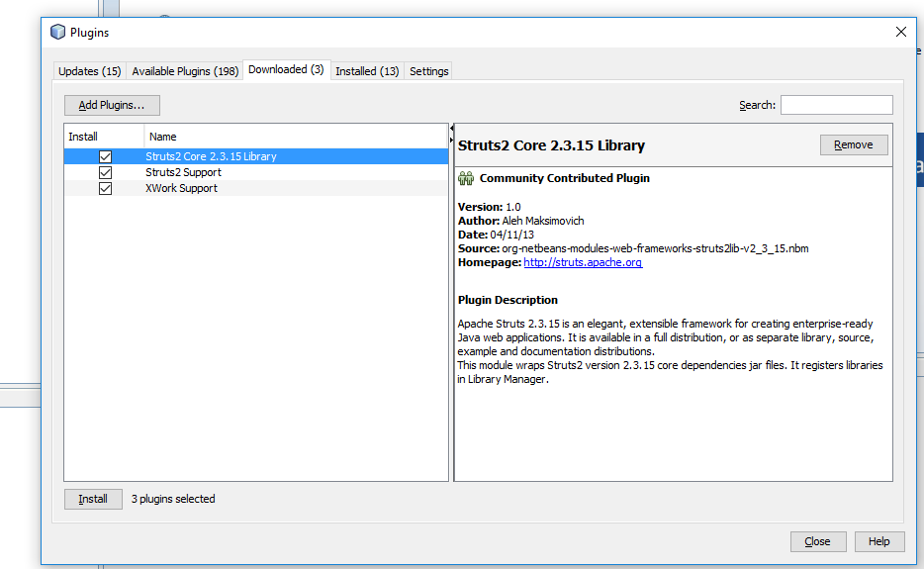Collapse the left pane using the splitter arrow
This screenshot has width=924, height=569.
[451, 128]
